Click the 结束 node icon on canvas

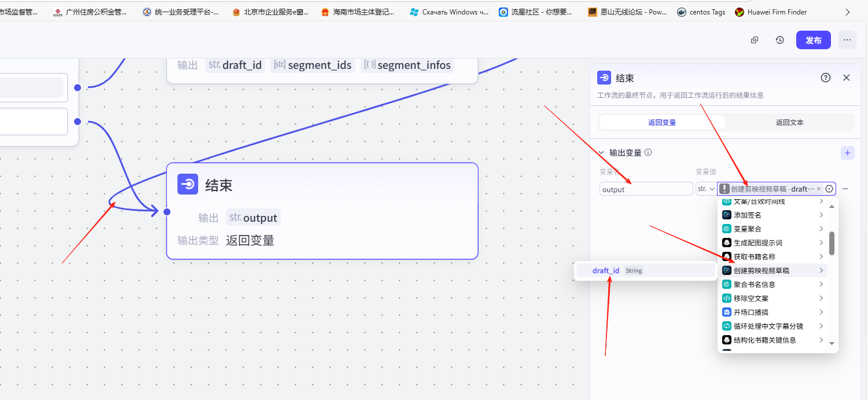188,185
